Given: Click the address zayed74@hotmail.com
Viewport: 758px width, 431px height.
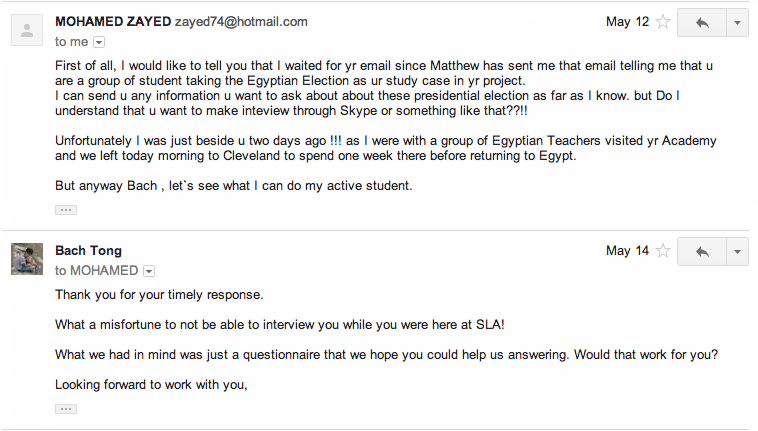Looking at the screenshot, I should pos(241,21).
